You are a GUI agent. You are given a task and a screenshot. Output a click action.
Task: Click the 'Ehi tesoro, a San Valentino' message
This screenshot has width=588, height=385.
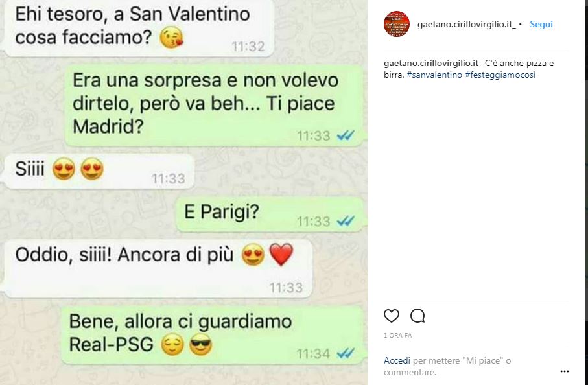(x=139, y=28)
